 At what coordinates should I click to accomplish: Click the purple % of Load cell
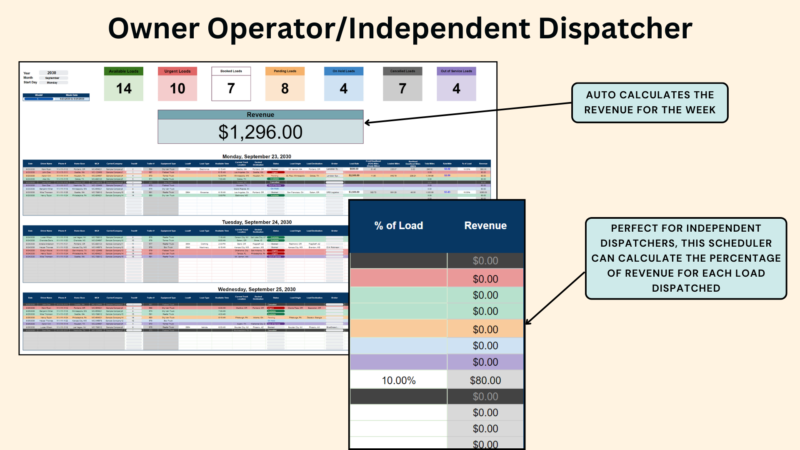[398, 362]
